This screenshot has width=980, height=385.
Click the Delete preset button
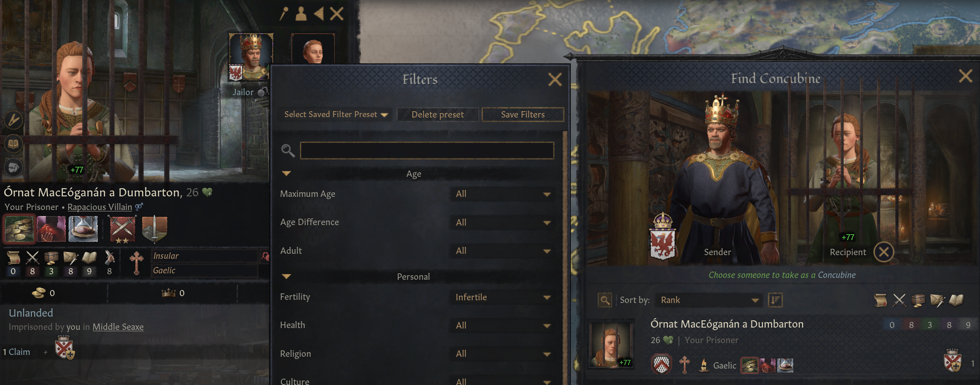coord(437,114)
